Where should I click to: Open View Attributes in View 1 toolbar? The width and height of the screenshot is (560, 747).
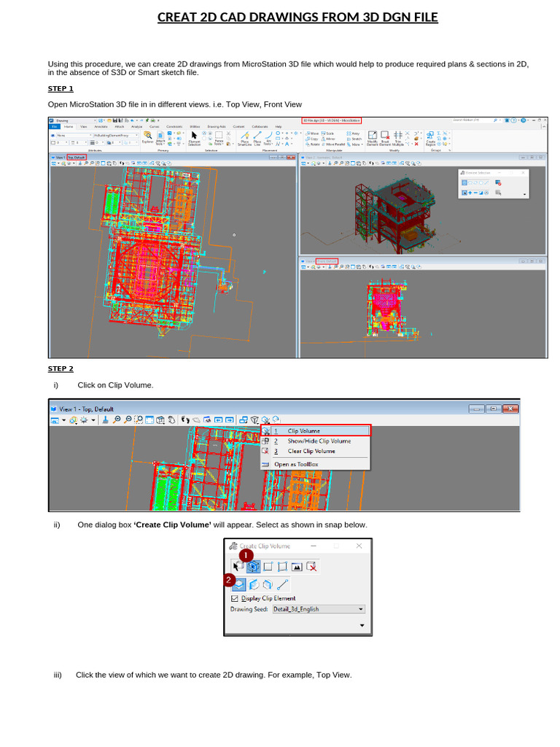click(x=54, y=420)
